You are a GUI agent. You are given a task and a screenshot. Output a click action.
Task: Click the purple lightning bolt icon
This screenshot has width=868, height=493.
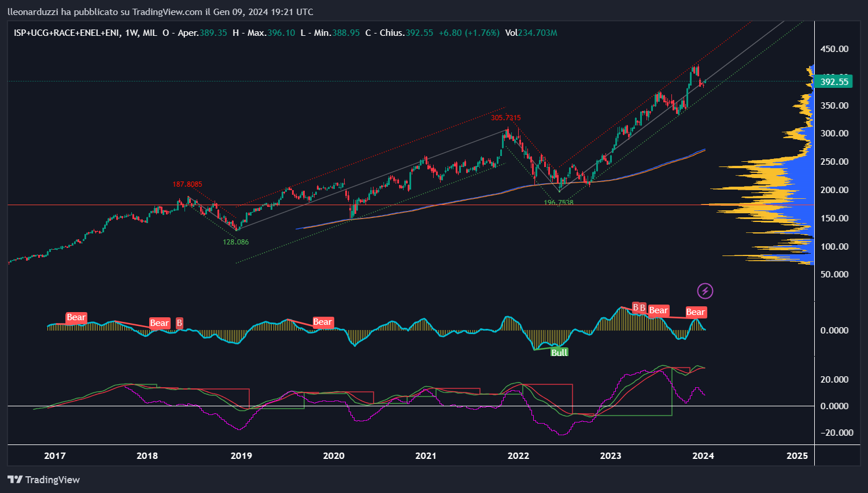point(705,291)
